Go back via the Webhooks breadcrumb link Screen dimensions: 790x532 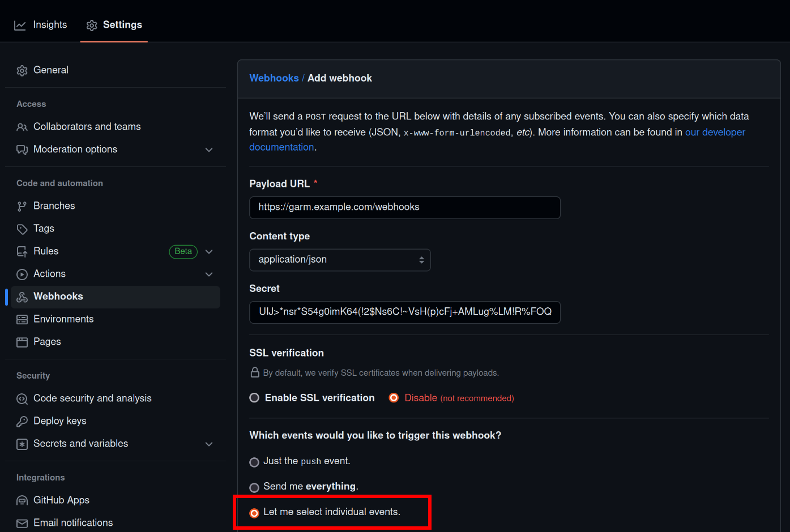click(x=274, y=78)
